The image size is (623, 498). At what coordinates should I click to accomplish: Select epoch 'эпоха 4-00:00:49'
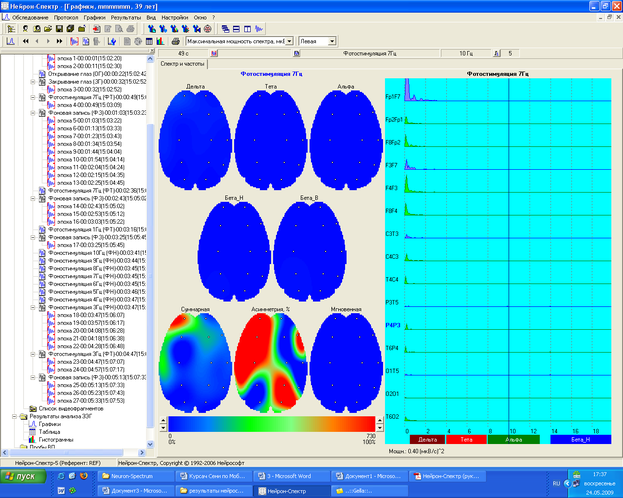coord(89,105)
